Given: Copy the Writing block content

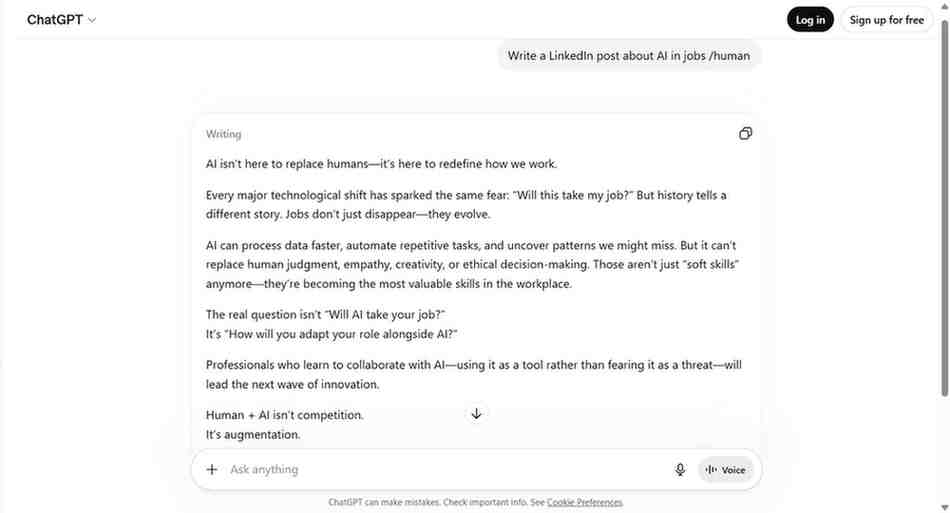Looking at the screenshot, I should (x=745, y=134).
